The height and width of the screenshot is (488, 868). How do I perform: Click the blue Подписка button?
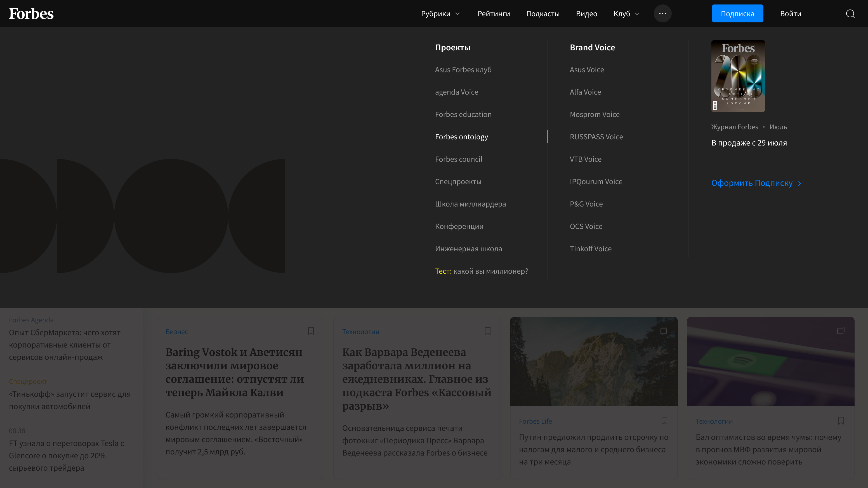click(737, 14)
